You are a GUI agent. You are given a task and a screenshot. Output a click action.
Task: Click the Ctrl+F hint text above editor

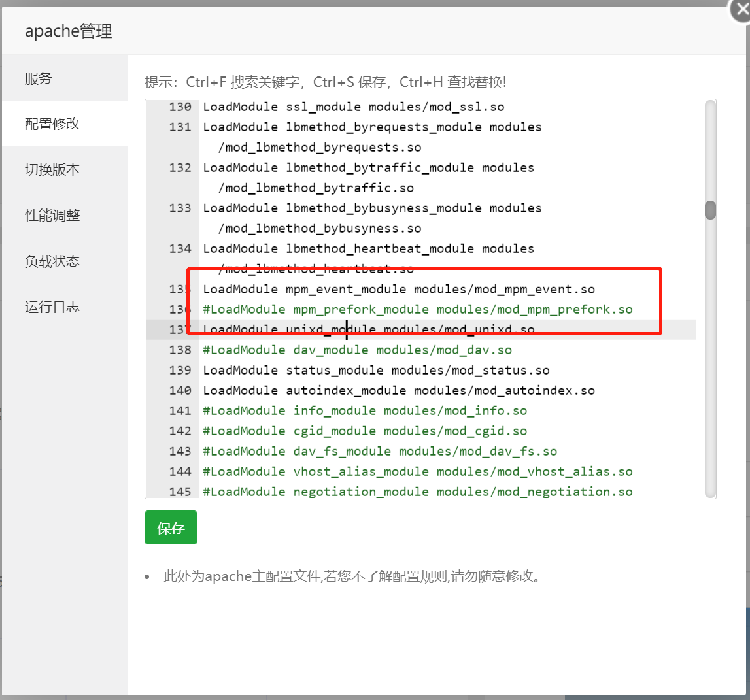point(325,82)
